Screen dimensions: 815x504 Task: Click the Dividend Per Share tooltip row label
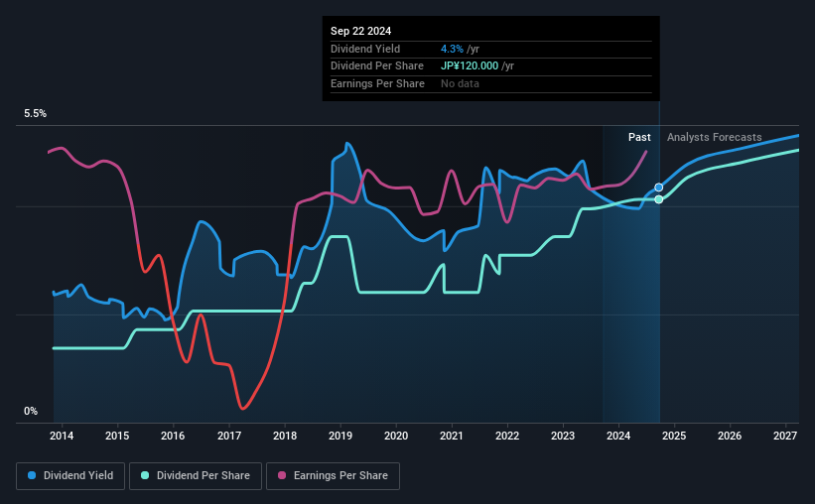(377, 66)
